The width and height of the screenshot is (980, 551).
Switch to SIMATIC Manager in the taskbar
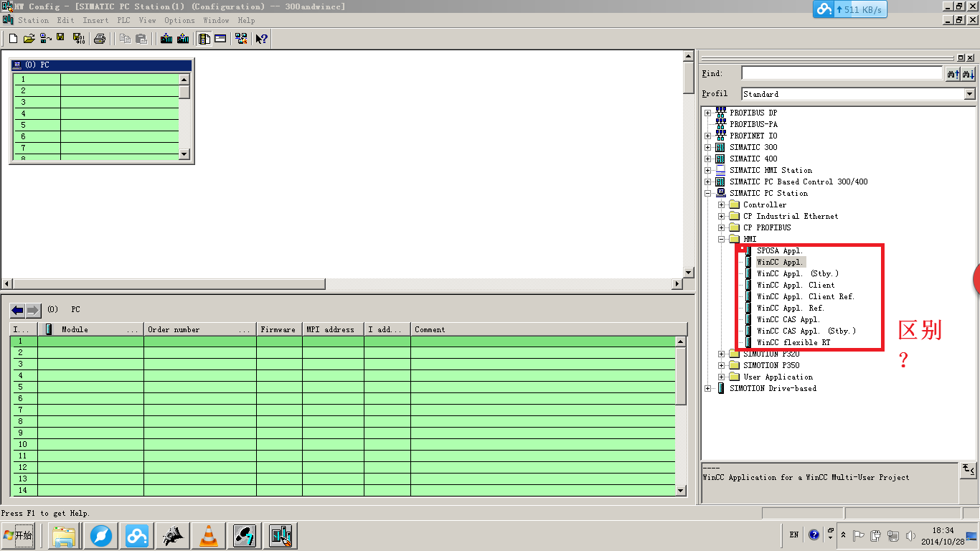245,535
